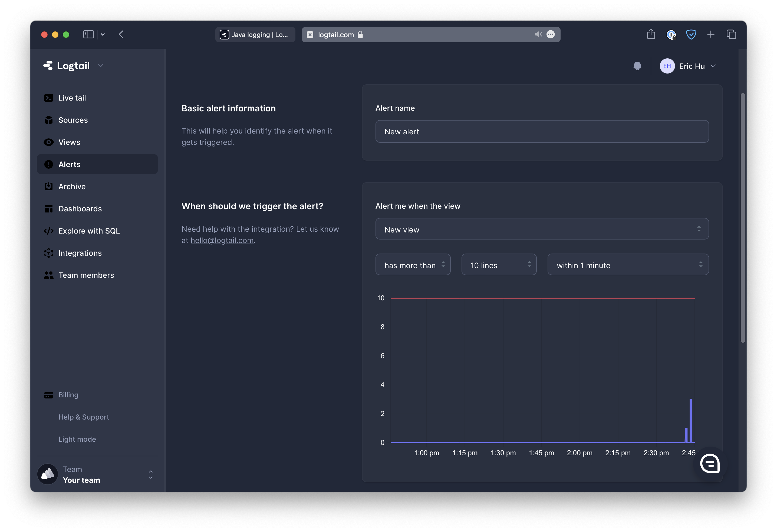Screen dimensions: 777x532
Task: Click the Alert name input field
Action: pyautogui.click(x=542, y=132)
